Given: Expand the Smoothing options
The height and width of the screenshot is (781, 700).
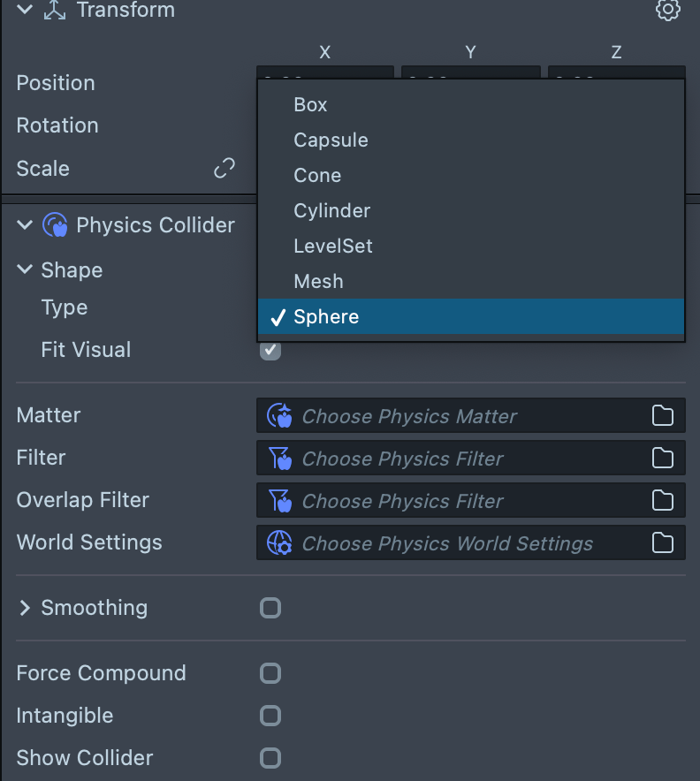Looking at the screenshot, I should click(25, 608).
